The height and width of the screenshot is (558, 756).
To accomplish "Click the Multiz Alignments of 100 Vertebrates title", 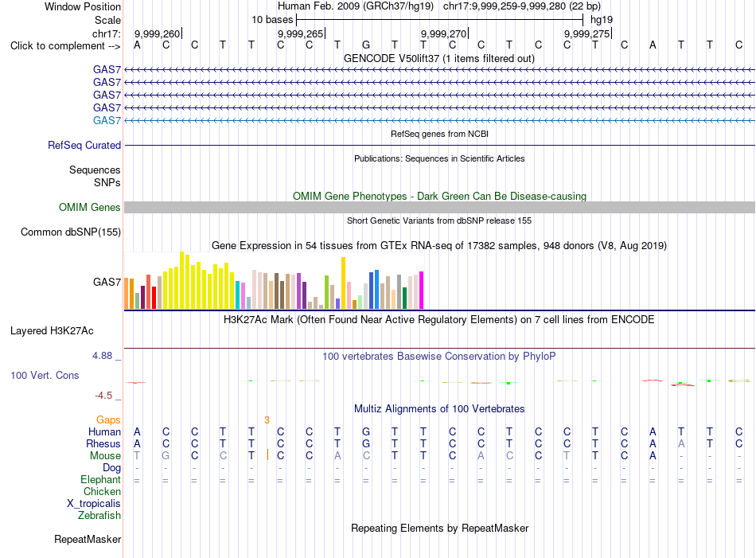I will [439, 408].
